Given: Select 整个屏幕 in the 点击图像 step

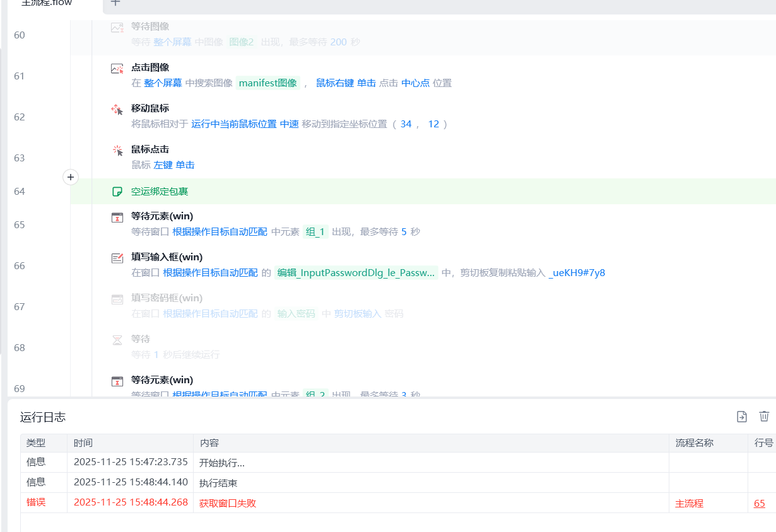Looking at the screenshot, I should tap(163, 83).
